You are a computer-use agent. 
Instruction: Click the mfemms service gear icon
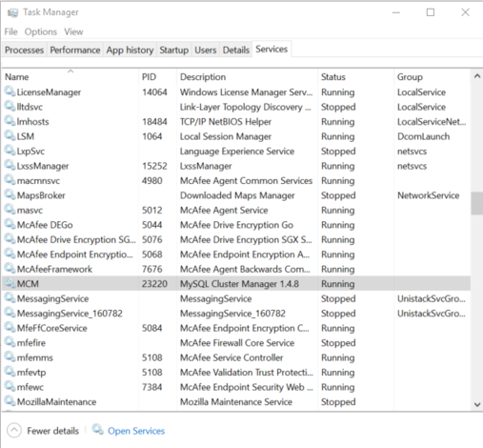tap(10, 356)
